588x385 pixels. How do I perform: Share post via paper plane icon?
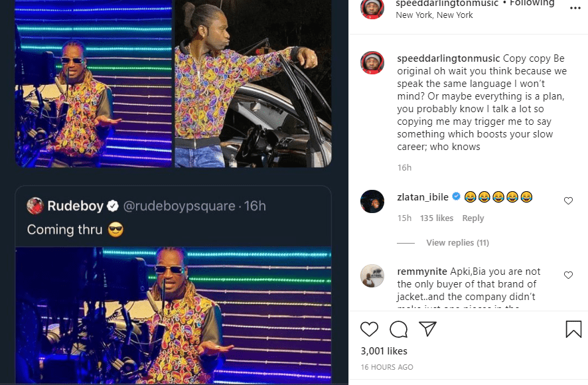(x=427, y=329)
